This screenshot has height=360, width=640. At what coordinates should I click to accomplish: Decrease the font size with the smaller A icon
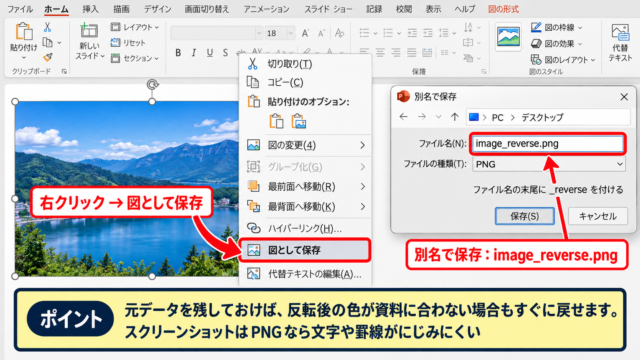click(x=322, y=33)
